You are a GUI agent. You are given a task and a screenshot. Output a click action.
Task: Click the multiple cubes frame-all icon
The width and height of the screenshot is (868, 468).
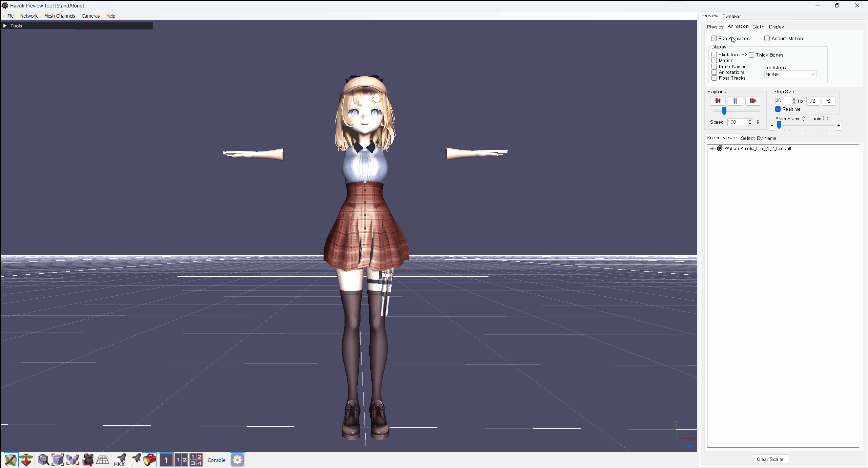73,460
